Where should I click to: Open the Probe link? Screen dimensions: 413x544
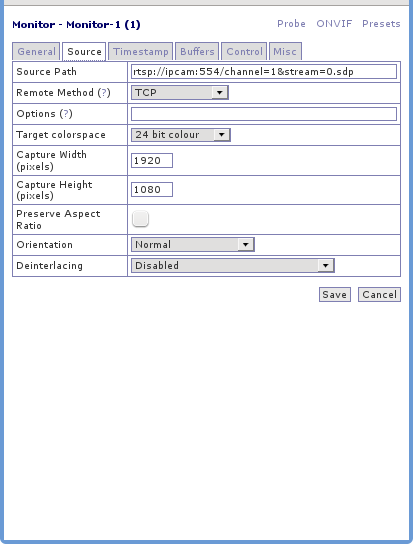tap(291, 24)
